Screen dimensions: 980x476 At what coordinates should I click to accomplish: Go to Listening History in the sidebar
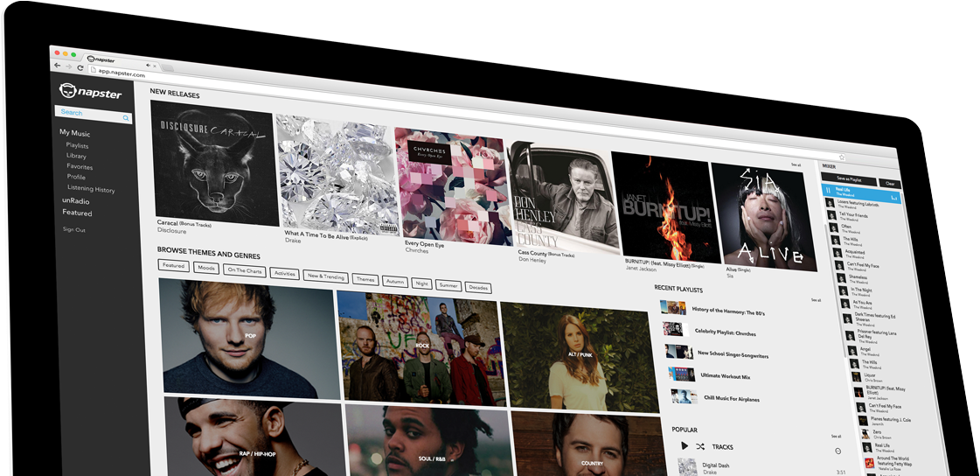pos(91,189)
